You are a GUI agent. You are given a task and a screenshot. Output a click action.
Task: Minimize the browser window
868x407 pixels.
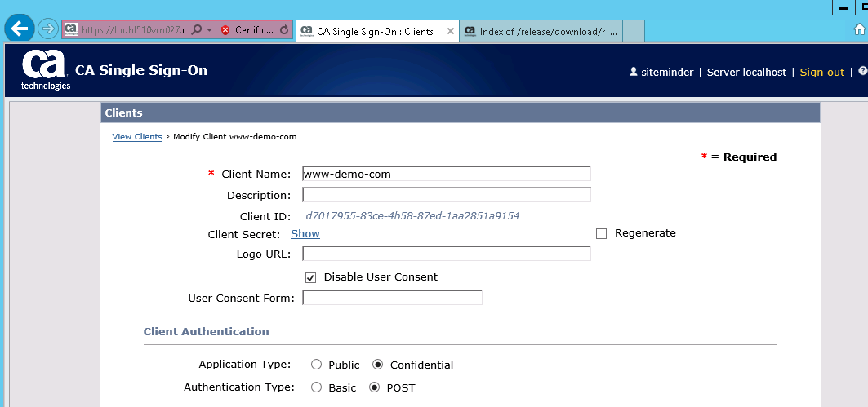click(x=844, y=7)
